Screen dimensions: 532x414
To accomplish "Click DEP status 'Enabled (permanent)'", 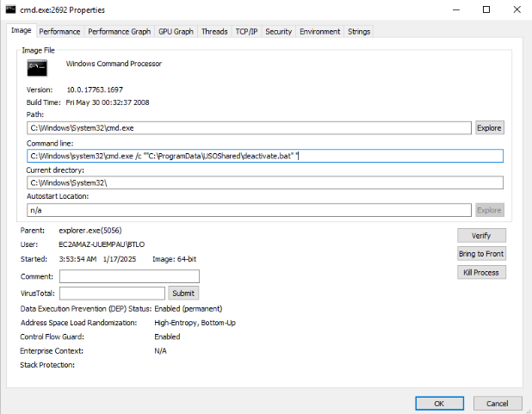I will pos(189,308).
